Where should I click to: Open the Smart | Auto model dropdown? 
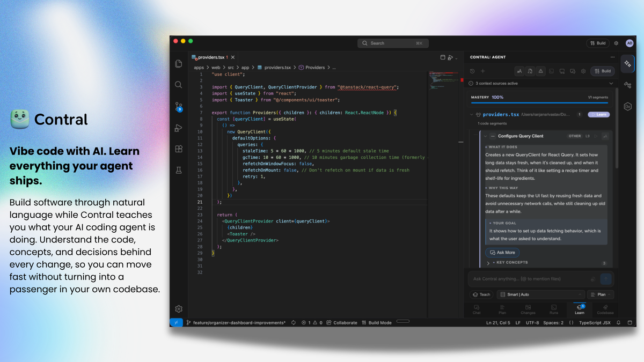point(540,294)
